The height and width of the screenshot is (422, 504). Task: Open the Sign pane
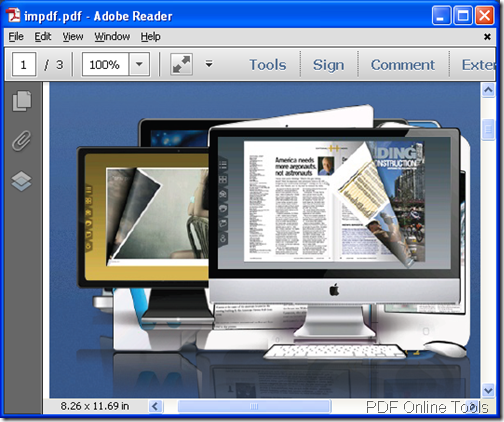click(x=328, y=65)
